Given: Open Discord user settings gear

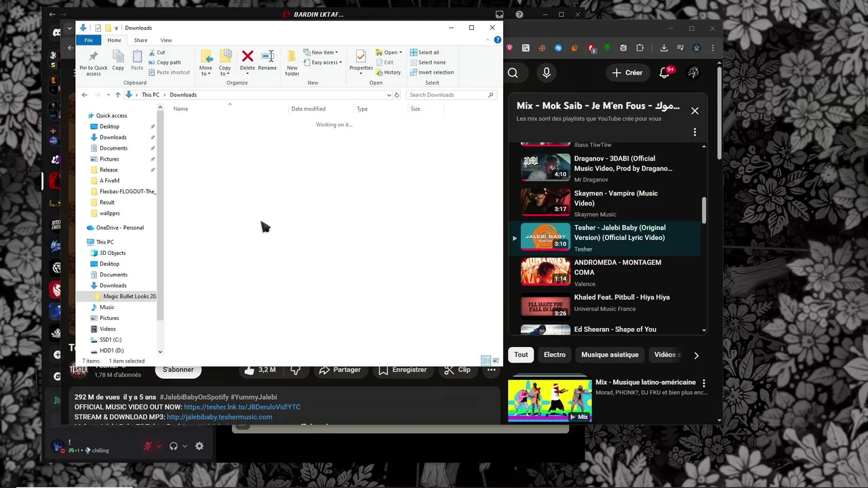Looking at the screenshot, I should (199, 446).
